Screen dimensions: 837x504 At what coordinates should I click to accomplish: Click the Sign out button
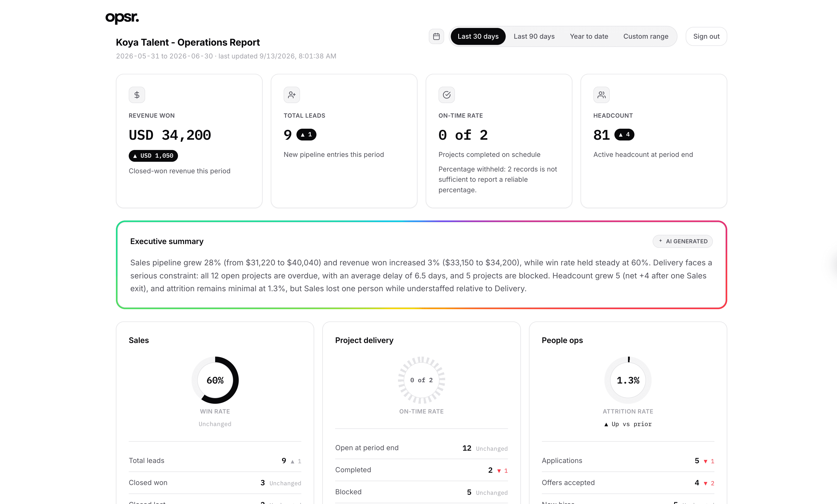click(706, 36)
